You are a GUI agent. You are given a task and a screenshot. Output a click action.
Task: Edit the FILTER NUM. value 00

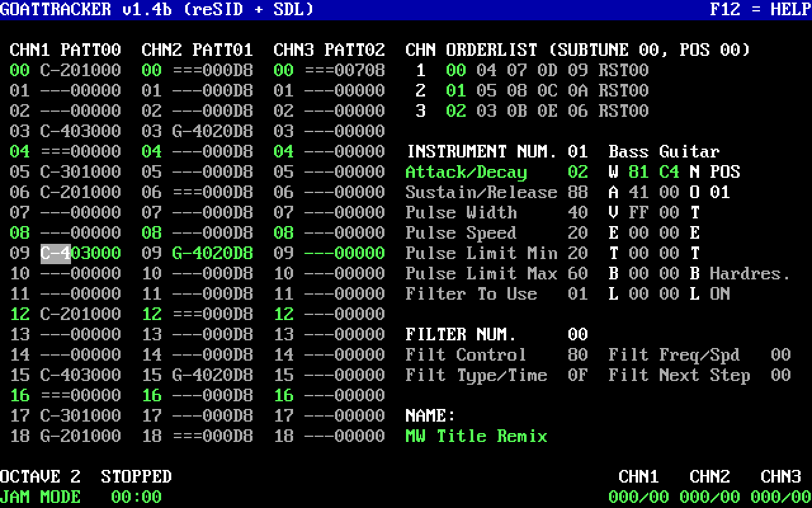(578, 335)
